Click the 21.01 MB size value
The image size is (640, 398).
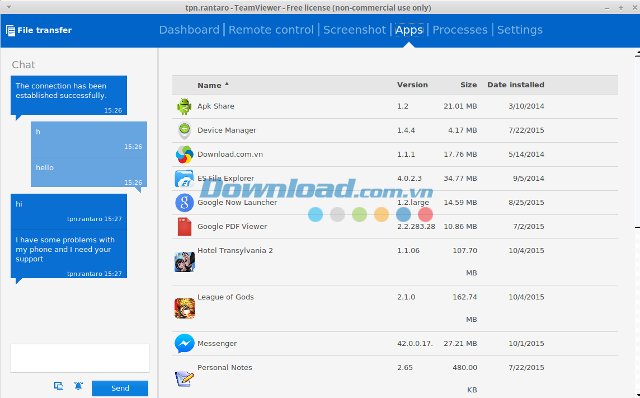(460, 106)
